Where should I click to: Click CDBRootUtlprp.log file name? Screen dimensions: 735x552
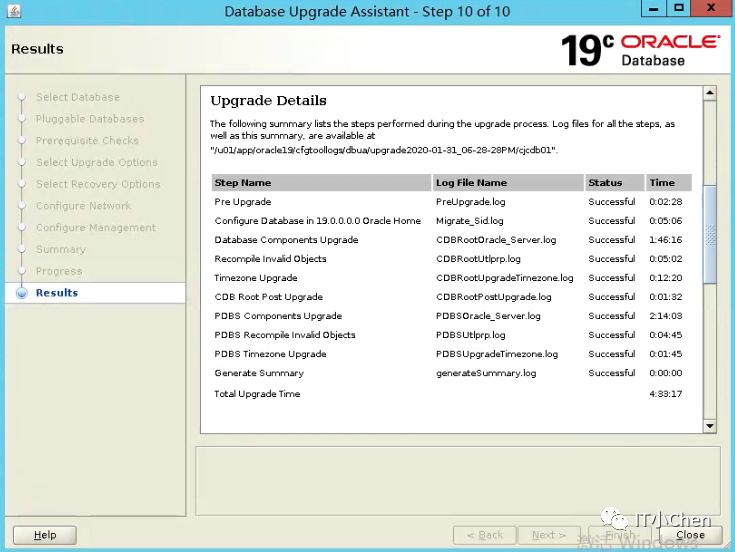tap(478, 259)
